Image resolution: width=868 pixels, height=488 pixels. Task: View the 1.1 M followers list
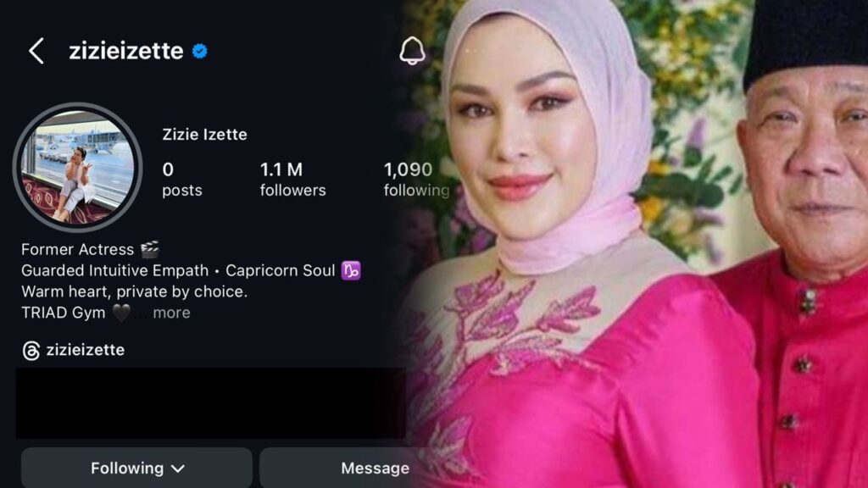point(292,180)
